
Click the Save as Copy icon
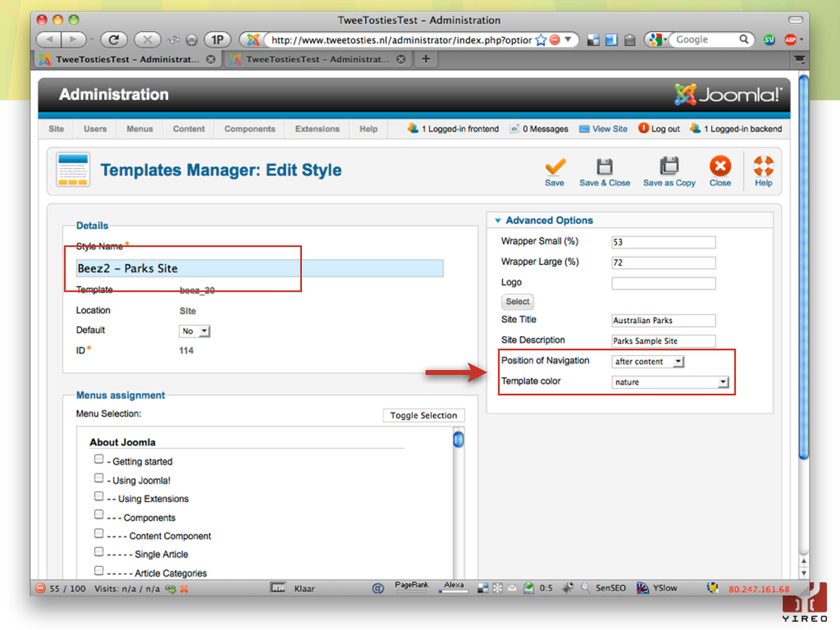click(x=669, y=166)
